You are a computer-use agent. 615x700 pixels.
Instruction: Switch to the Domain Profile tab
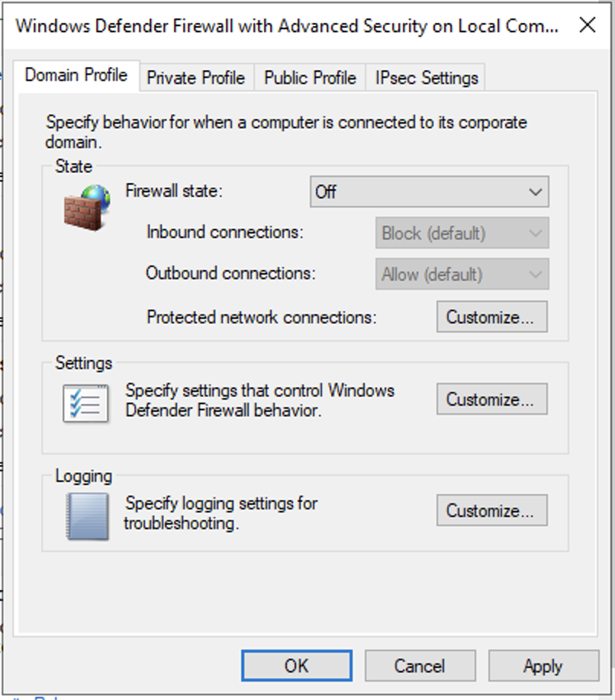[x=76, y=75]
